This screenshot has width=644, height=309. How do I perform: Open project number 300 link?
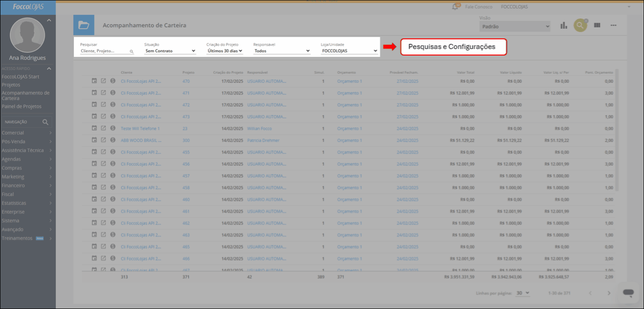[186, 141]
